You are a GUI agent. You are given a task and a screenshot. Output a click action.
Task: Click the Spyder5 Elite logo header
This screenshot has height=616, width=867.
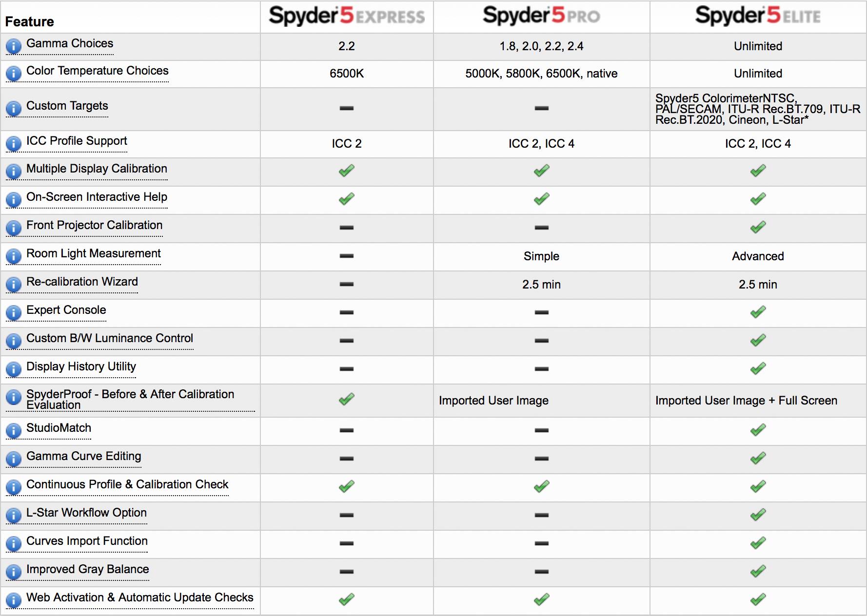pyautogui.click(x=758, y=16)
